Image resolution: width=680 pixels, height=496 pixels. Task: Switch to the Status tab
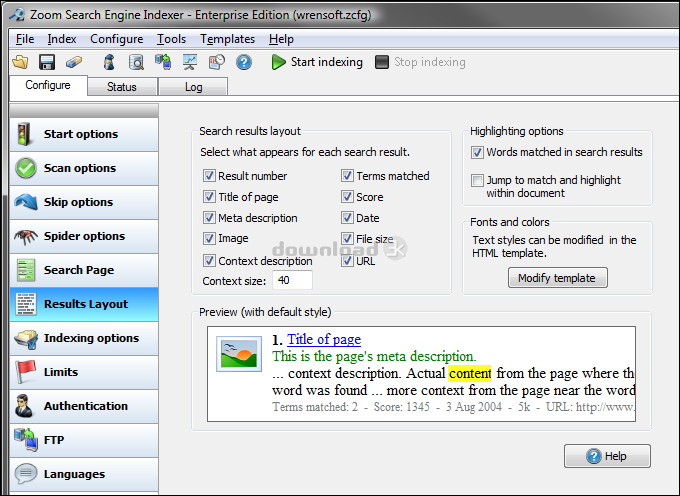[x=122, y=87]
